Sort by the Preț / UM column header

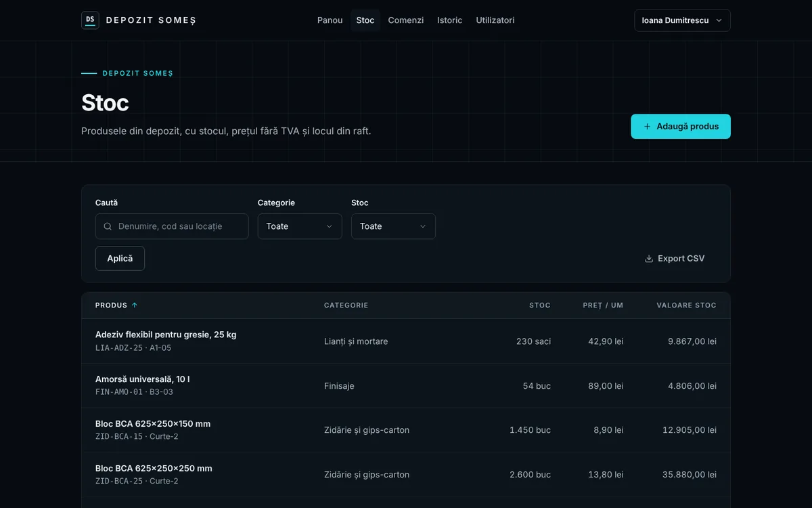coord(603,305)
